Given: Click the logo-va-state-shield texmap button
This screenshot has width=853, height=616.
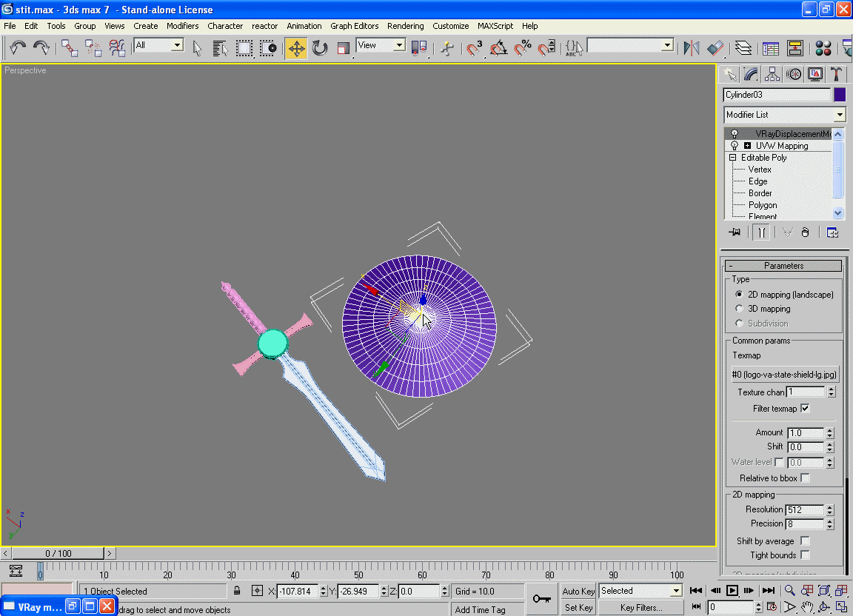Looking at the screenshot, I should click(x=784, y=375).
